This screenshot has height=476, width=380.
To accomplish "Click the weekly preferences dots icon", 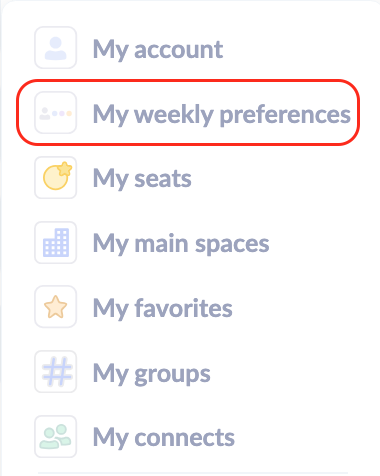I will tap(56, 113).
